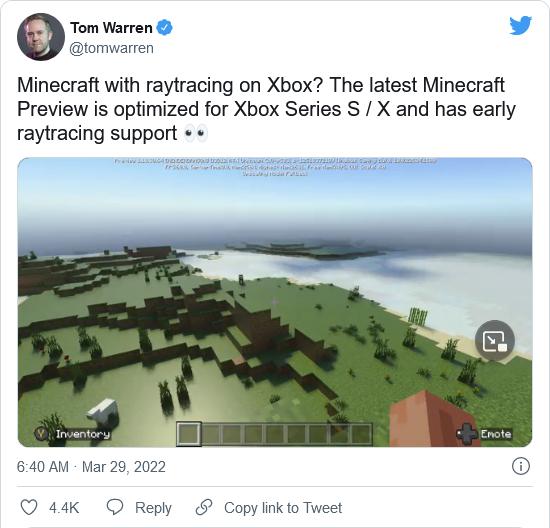The height and width of the screenshot is (528, 550).
Task: Click the Reply text label
Action: (153, 508)
